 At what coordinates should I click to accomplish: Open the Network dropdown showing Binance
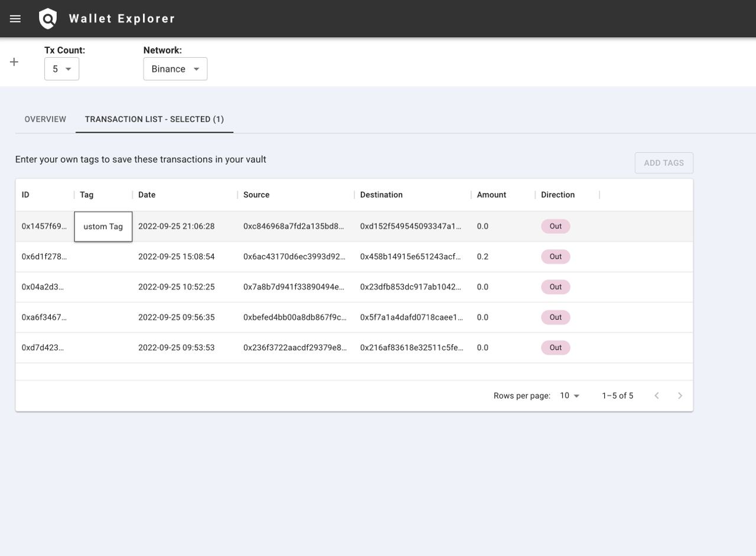click(x=175, y=68)
